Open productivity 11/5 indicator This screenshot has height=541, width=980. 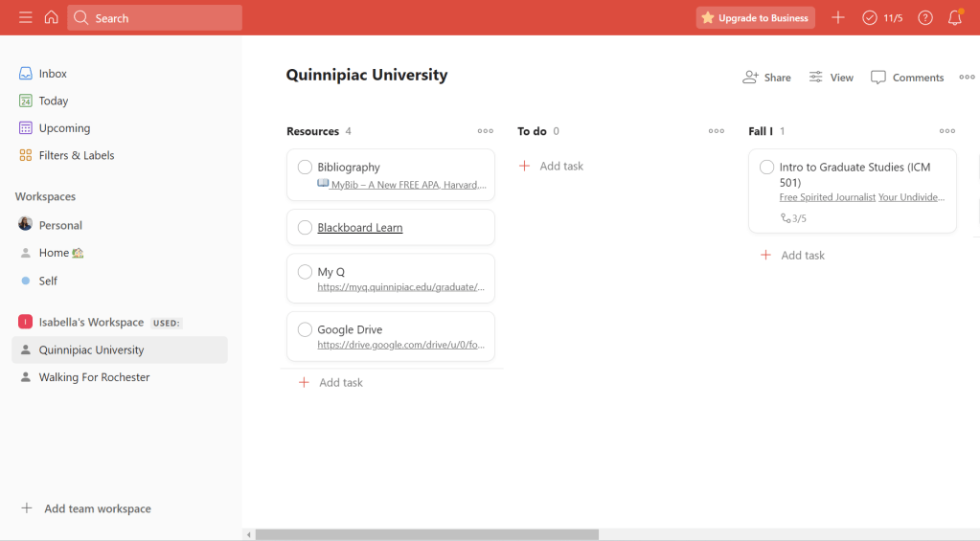coord(882,18)
